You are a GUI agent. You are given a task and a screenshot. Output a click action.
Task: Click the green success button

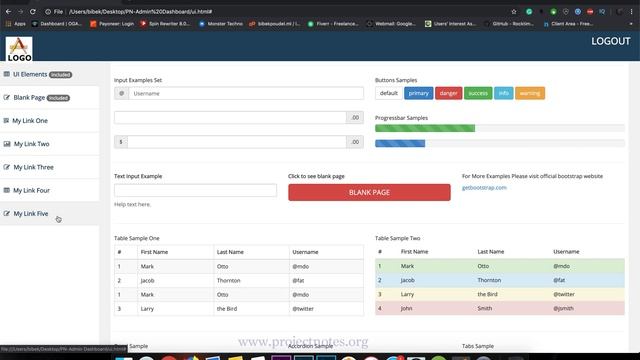[478, 93]
